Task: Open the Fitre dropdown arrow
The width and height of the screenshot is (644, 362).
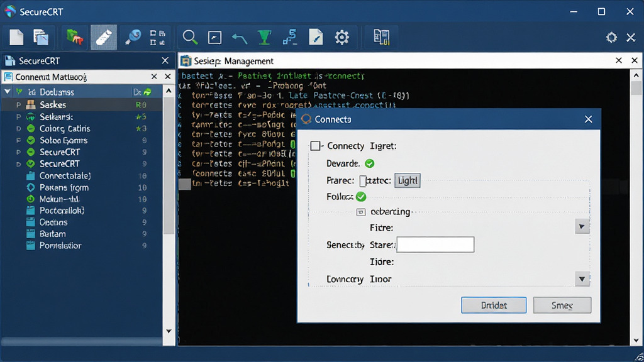Action: click(x=582, y=226)
